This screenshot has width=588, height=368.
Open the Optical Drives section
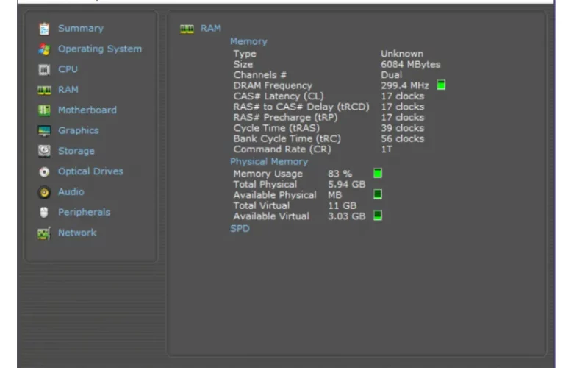[x=90, y=171]
